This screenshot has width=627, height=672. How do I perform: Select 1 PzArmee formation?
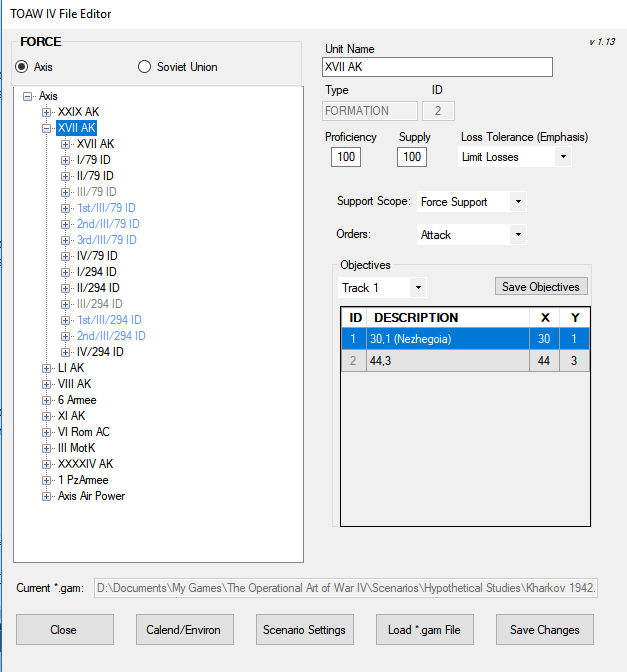point(83,480)
